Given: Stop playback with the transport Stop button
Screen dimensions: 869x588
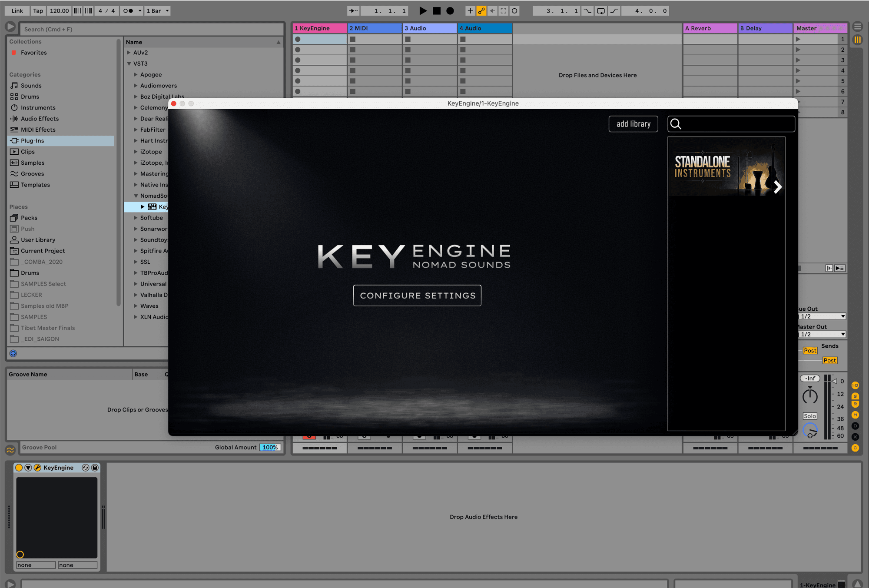Looking at the screenshot, I should tap(437, 11).
